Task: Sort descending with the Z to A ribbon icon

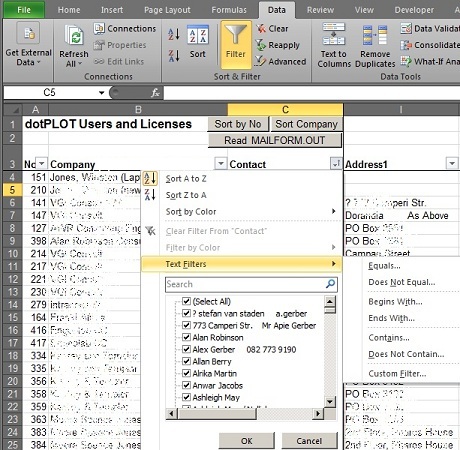Action: [174, 55]
